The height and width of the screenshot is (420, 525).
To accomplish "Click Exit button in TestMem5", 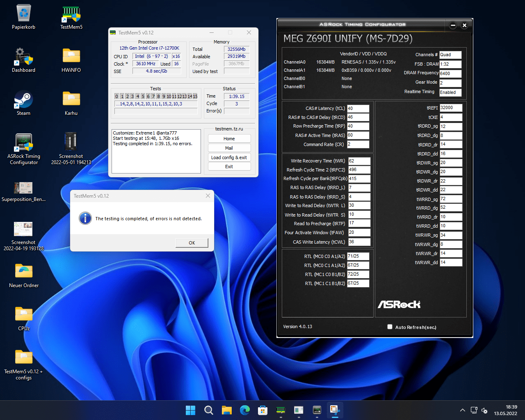I will [229, 167].
